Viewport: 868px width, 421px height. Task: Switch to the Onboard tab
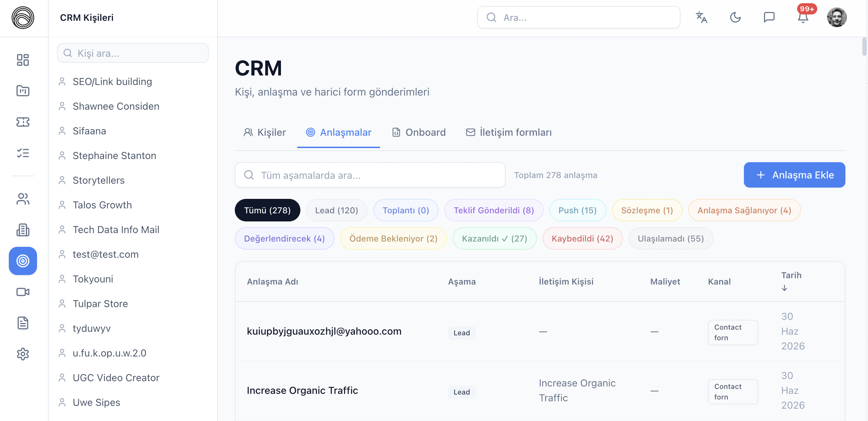pos(419,133)
